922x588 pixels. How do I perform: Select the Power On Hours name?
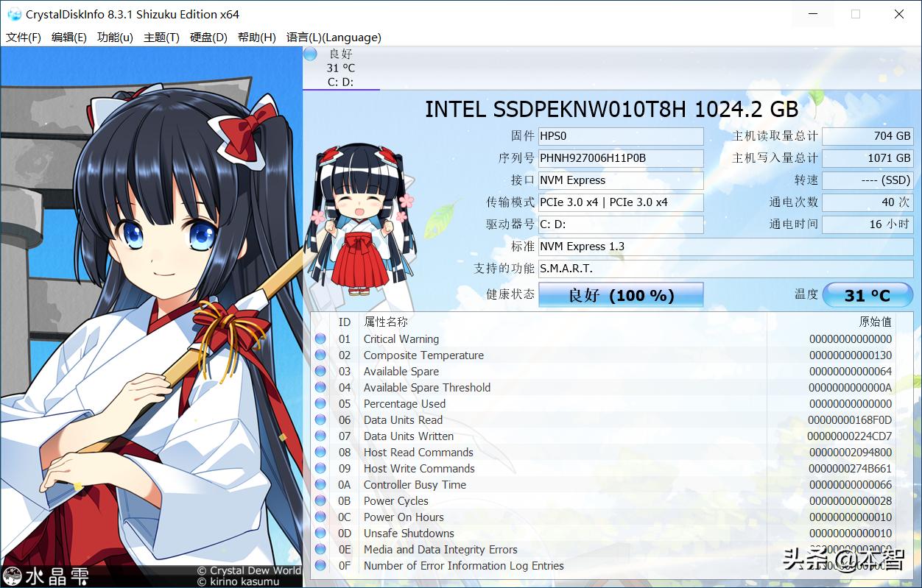(404, 517)
